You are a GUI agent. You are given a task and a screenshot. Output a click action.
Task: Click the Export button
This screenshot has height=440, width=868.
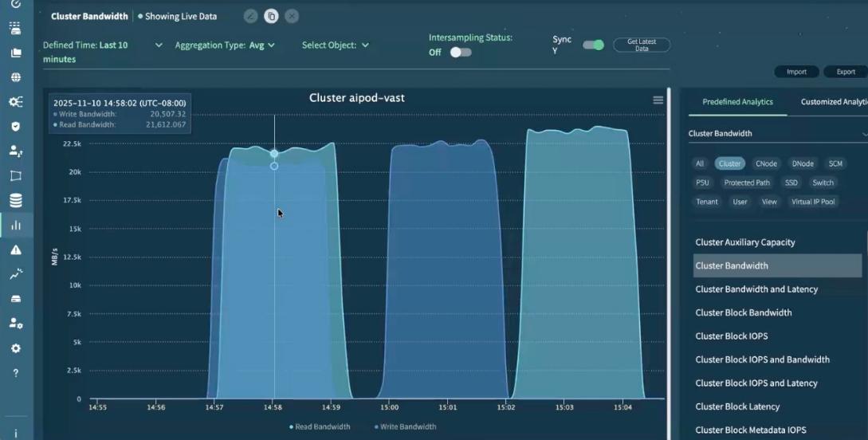click(846, 72)
